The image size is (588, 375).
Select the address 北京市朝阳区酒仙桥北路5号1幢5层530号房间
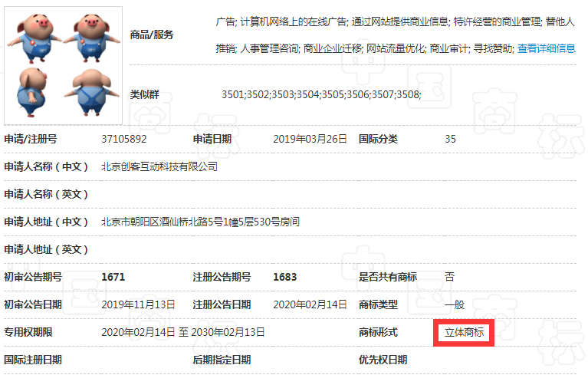200,222
